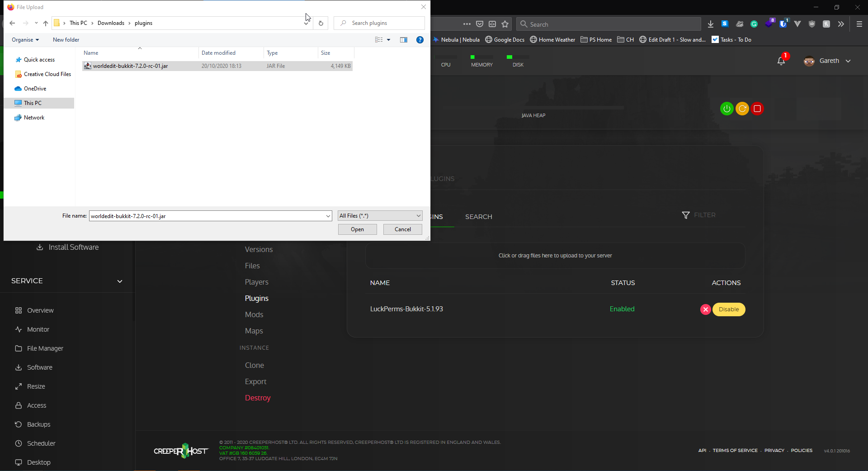Open the API footer link
868x471 pixels.
point(702,451)
